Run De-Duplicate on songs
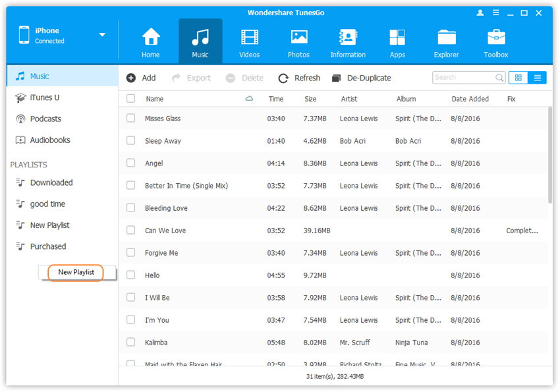Screen dimensions: 560x392 [x=362, y=78]
